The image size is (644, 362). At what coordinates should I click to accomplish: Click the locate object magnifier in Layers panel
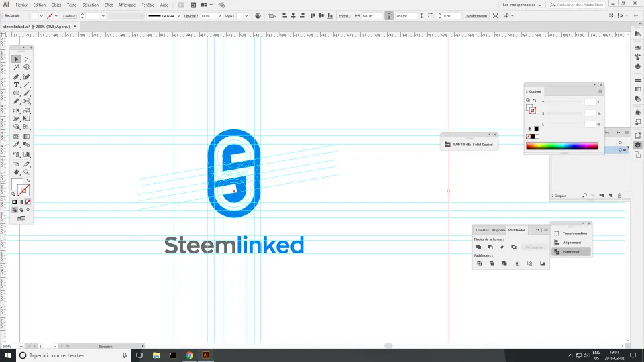(x=584, y=196)
